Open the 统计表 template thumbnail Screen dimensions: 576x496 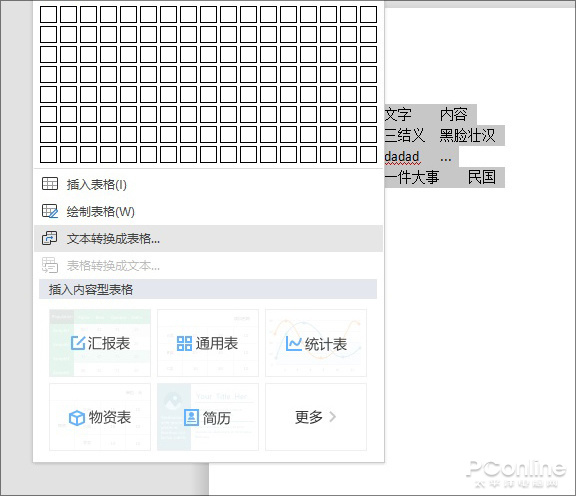coord(316,343)
